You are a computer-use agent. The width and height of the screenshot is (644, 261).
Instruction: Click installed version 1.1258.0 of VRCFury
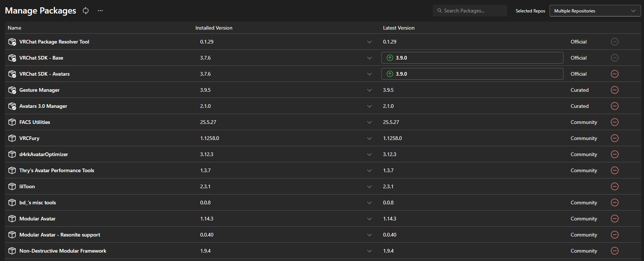click(209, 138)
